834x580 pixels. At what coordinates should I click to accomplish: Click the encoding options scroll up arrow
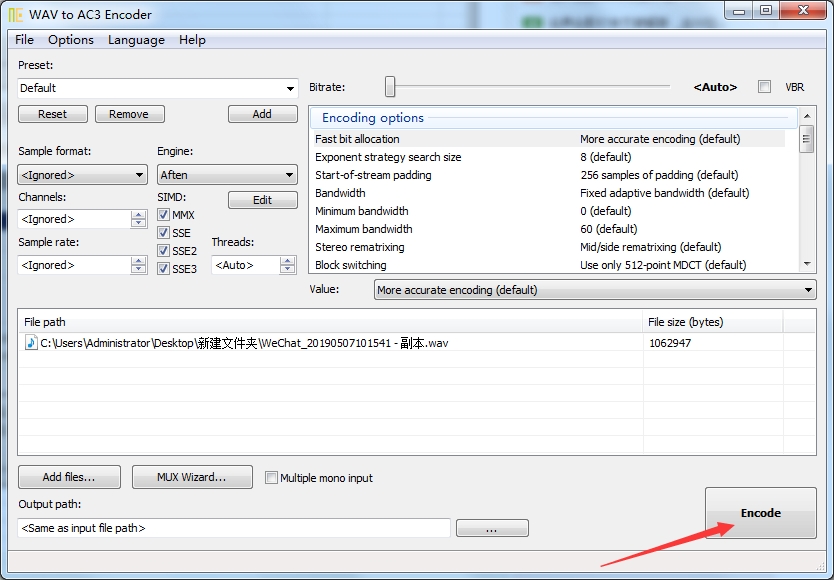pyautogui.click(x=807, y=115)
